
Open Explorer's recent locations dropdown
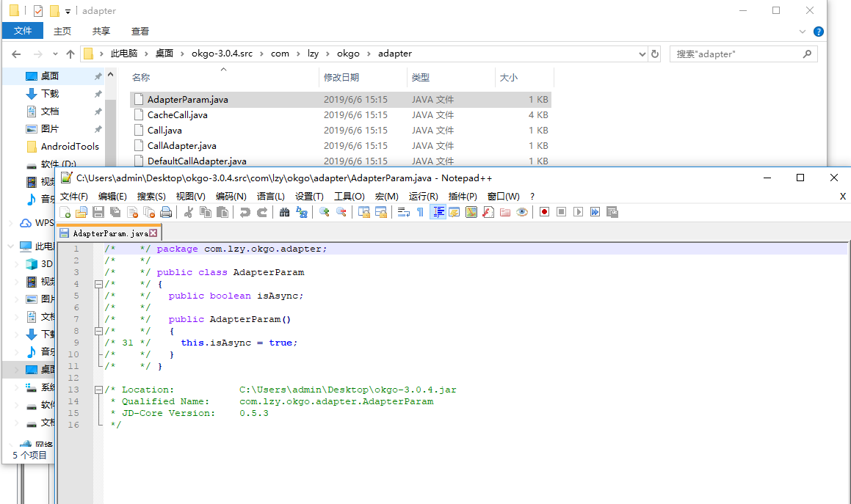[55, 54]
